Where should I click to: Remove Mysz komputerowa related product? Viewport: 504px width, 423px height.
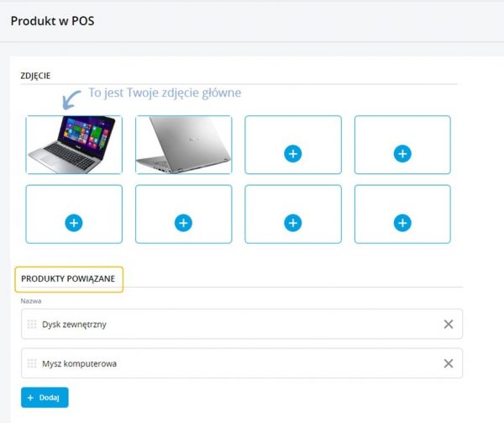coord(449,363)
